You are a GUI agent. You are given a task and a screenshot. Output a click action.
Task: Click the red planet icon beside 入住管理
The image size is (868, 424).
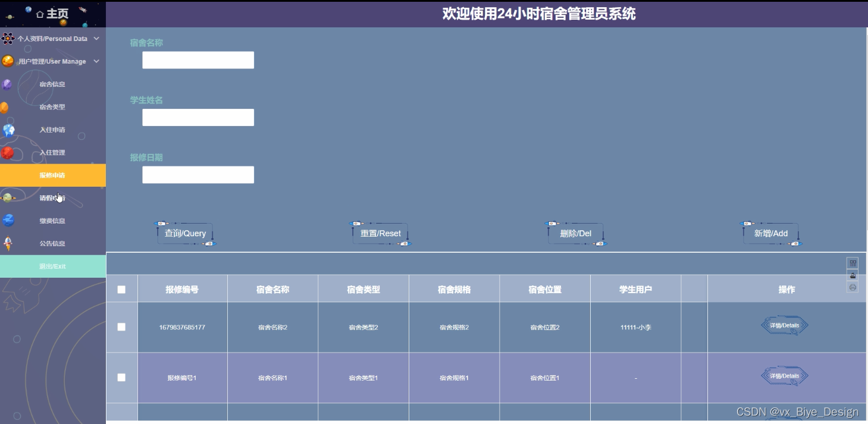point(7,153)
